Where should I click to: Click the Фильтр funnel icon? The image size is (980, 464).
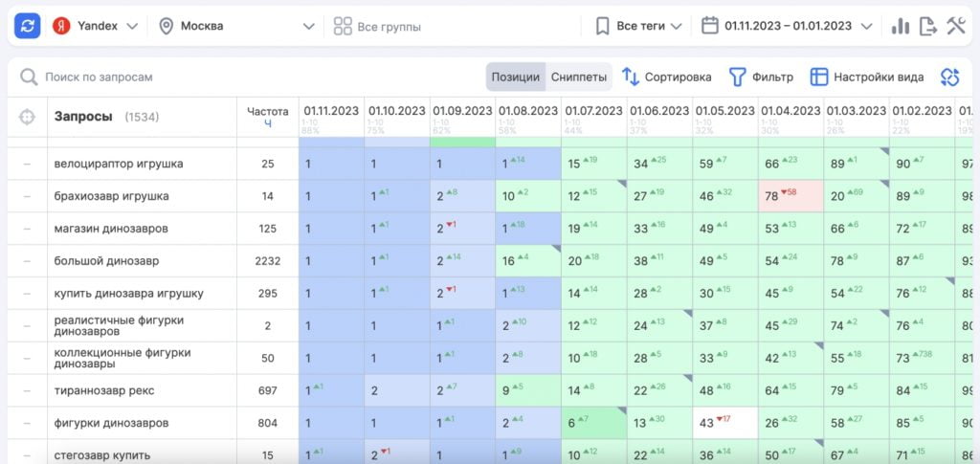[x=737, y=77]
